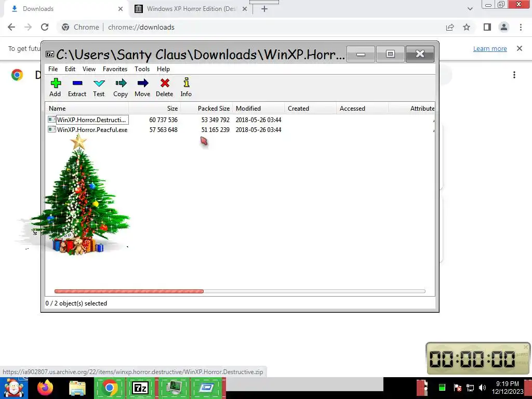The height and width of the screenshot is (399, 532).
Task: Click the Delete red X icon
Action: pyautogui.click(x=165, y=87)
